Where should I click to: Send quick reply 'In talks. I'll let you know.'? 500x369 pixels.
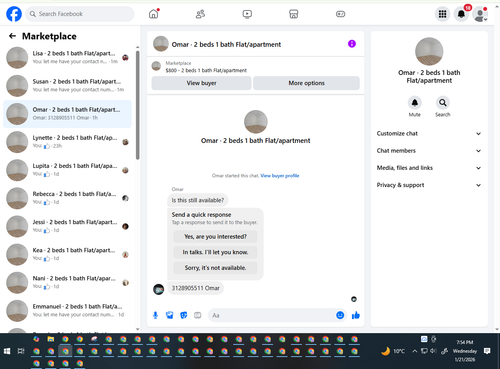click(215, 252)
